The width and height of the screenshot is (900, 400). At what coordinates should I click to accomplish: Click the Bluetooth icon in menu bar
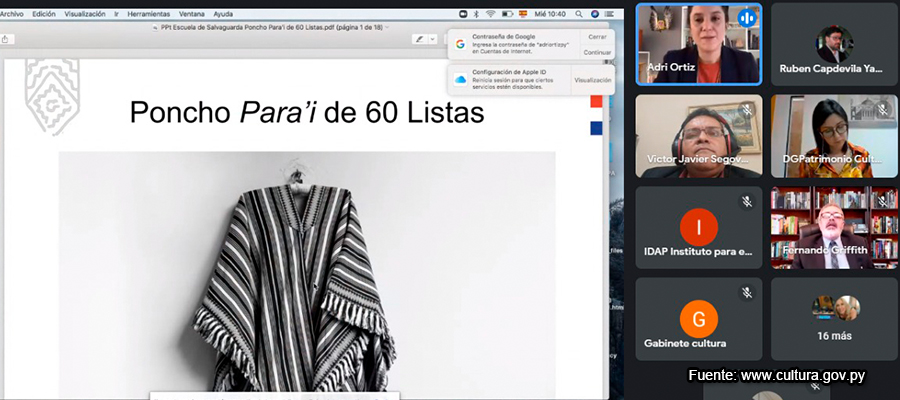pyautogui.click(x=476, y=15)
